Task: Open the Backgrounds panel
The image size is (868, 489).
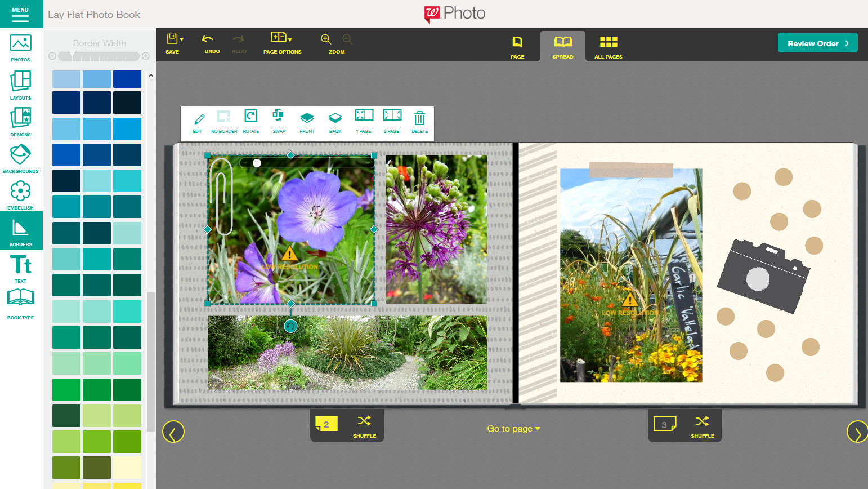Action: pos(21,158)
